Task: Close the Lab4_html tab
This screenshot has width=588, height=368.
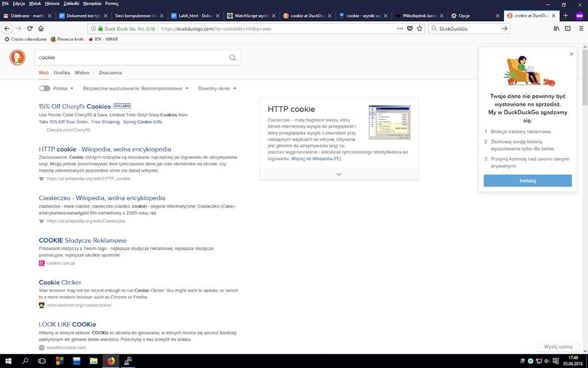Action: click(218, 16)
